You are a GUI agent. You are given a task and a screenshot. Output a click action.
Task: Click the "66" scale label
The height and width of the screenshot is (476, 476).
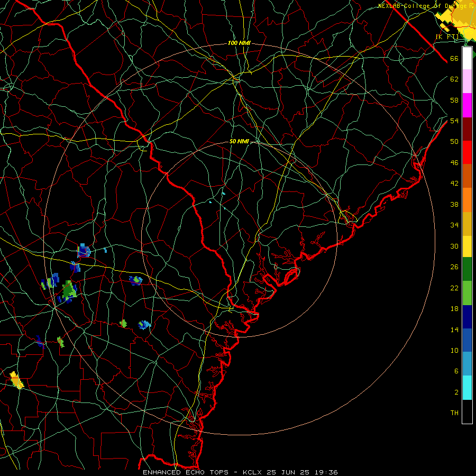[454, 58]
